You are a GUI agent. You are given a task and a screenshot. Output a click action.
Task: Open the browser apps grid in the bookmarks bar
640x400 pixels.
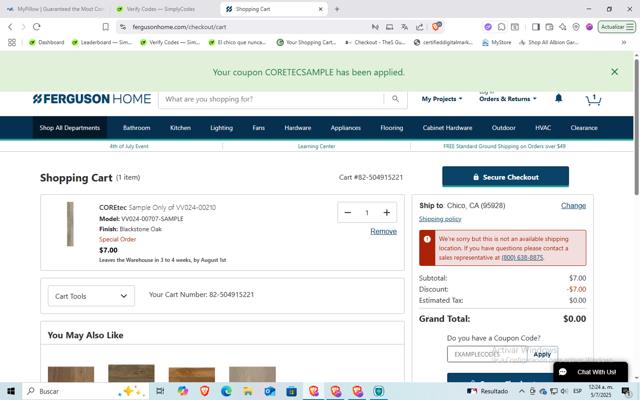(12, 42)
